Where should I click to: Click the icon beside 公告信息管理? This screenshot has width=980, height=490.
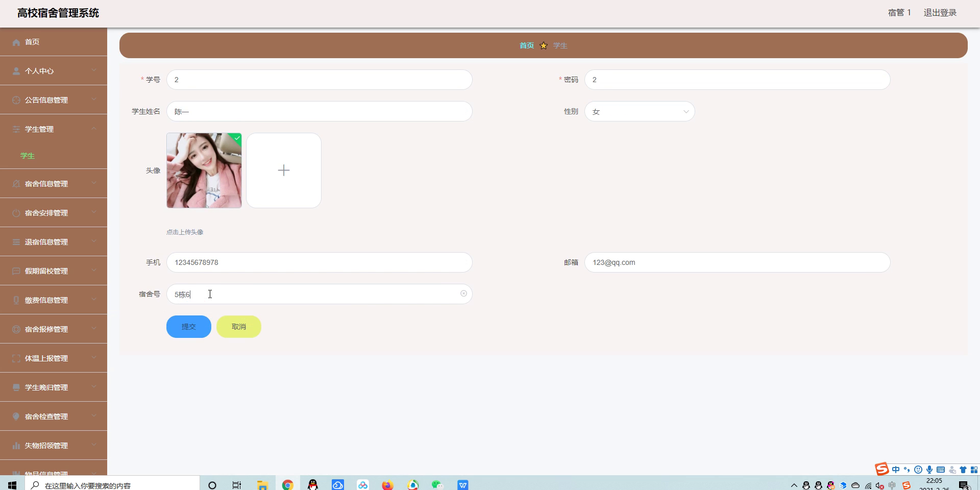(16, 101)
